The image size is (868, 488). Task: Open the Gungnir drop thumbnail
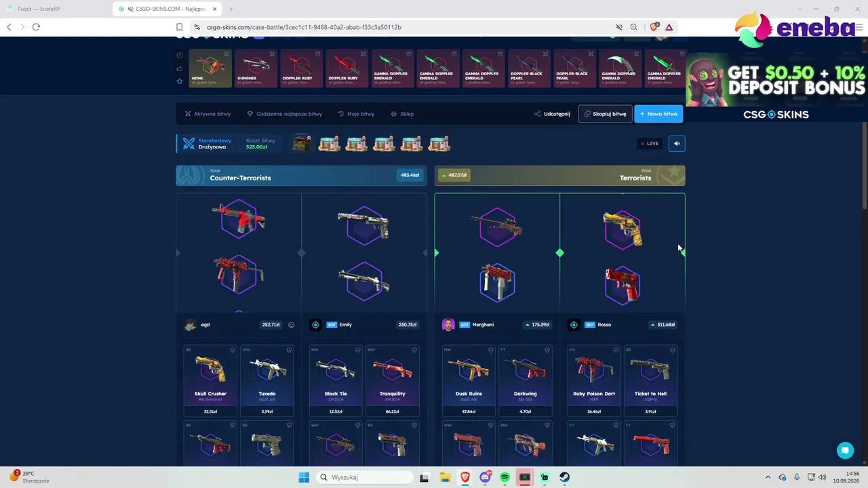point(256,68)
